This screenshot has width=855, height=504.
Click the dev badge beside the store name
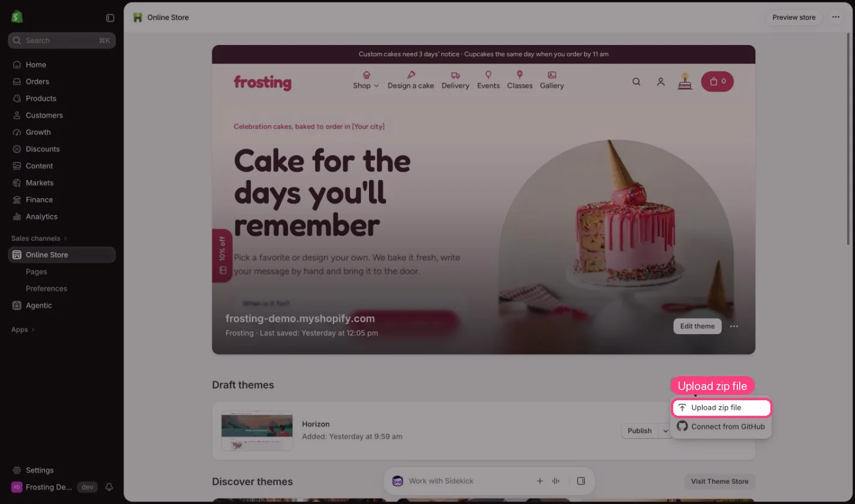(88, 487)
